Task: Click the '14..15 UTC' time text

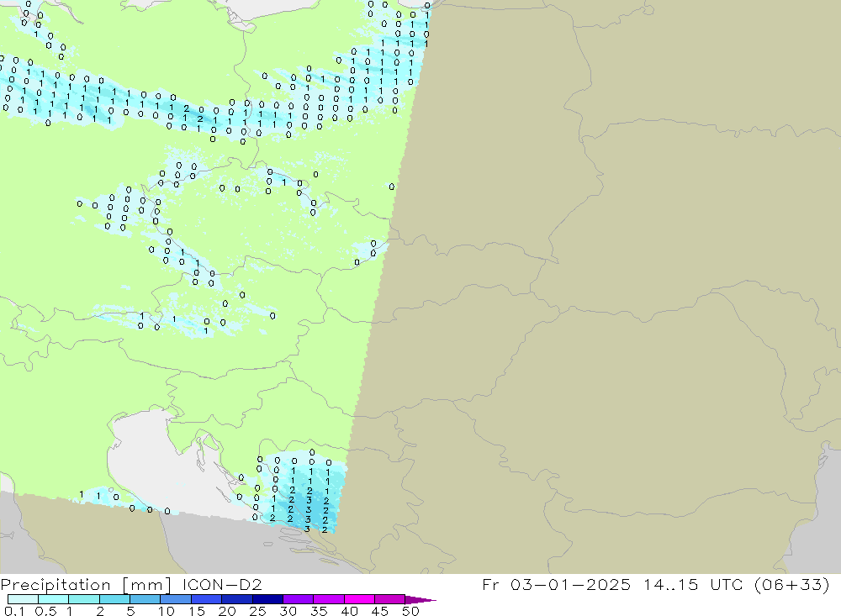Action: [x=694, y=585]
